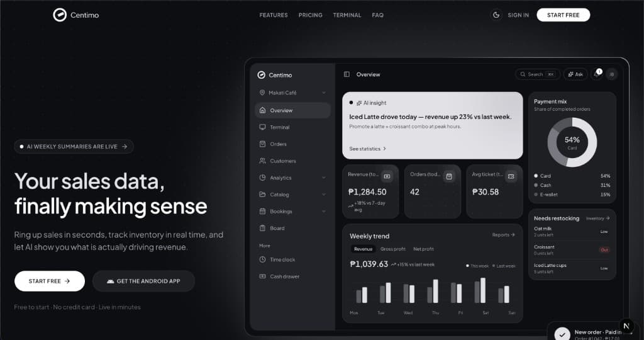This screenshot has height=340, width=644.
Task: Click the Board clipboard icon
Action: tap(262, 228)
